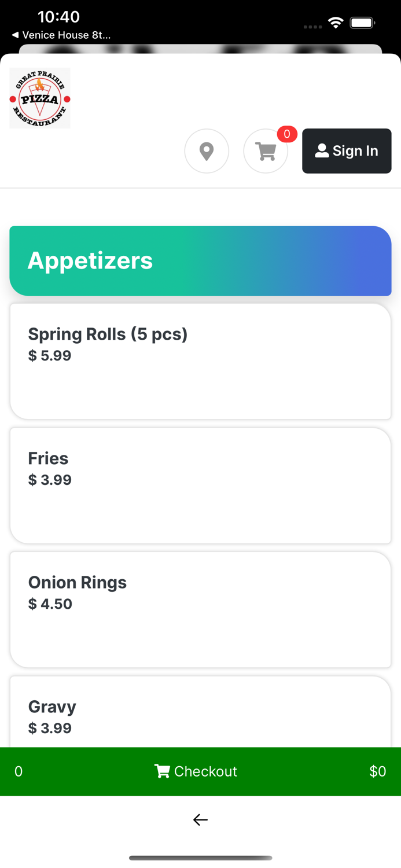Tap the home indicator bar
The height and width of the screenshot is (868, 401).
click(x=200, y=858)
